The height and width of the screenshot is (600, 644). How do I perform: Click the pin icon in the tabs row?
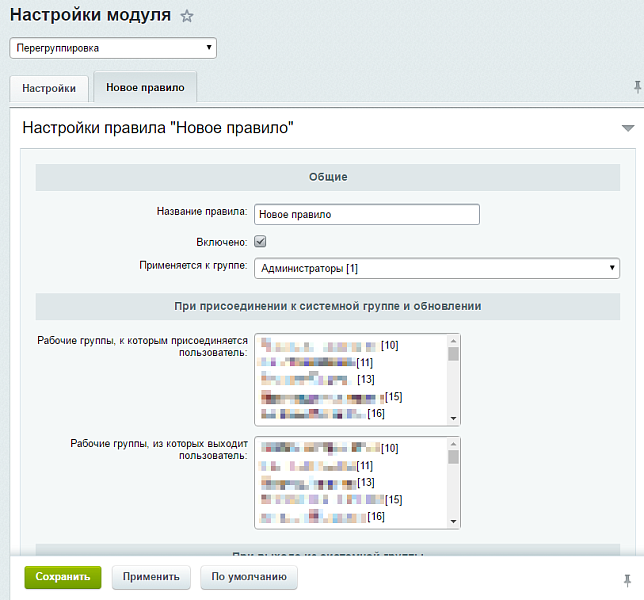(x=637, y=87)
